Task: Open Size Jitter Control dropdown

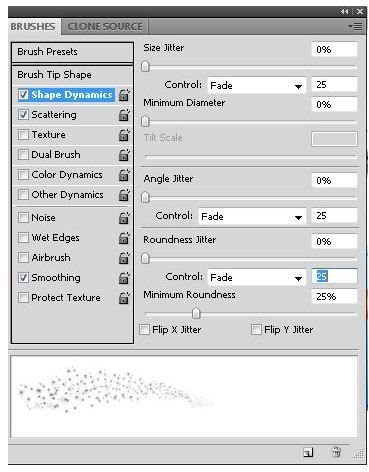Action: point(256,86)
